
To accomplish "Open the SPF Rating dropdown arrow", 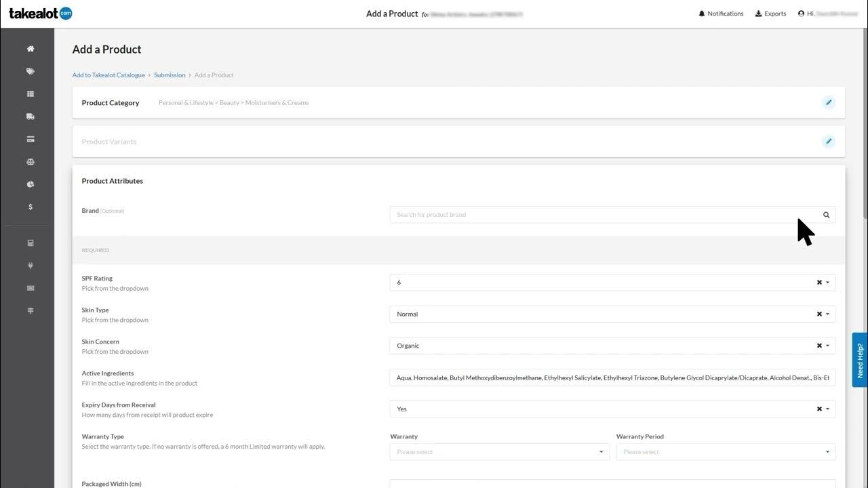I will coord(828,283).
